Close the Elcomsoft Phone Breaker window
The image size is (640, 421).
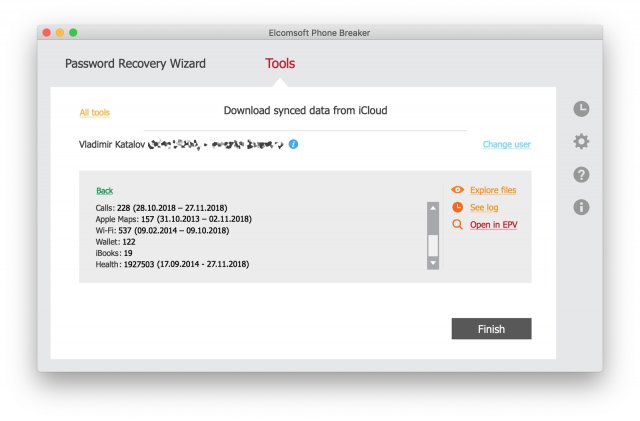point(46,33)
